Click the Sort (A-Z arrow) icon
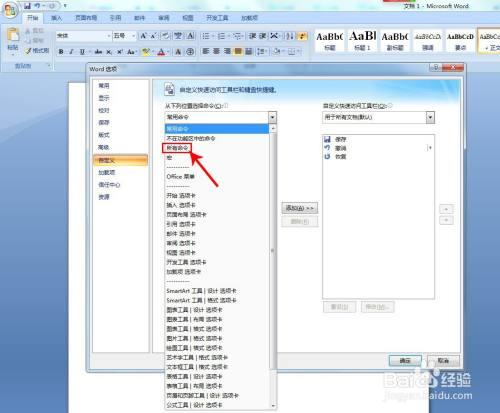This screenshot has width=500, height=413. pos(290,36)
